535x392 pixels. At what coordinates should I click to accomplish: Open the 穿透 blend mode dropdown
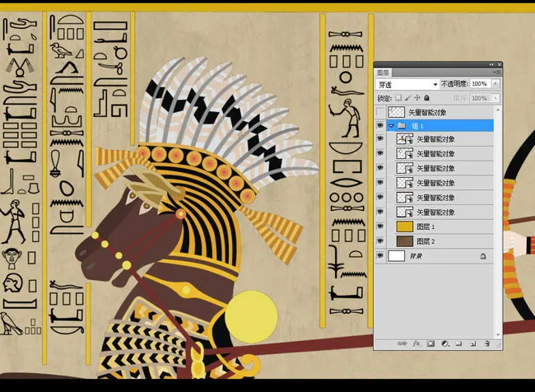tap(407, 84)
